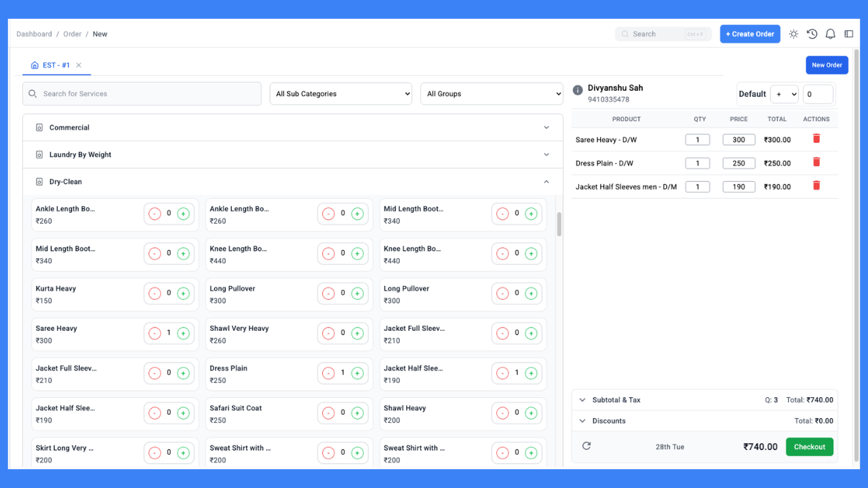Increment Kurta Heavy with the green plus
This screenshot has height=488, width=868.
pyautogui.click(x=183, y=293)
